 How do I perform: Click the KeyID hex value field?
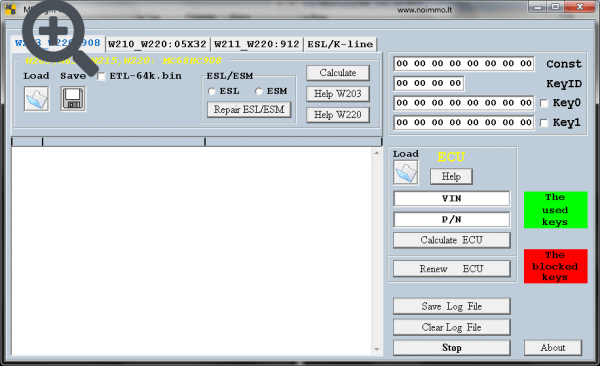429,83
